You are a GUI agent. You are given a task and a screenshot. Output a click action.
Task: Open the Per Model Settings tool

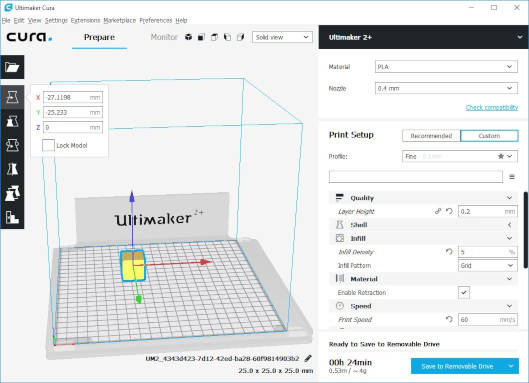12,193
